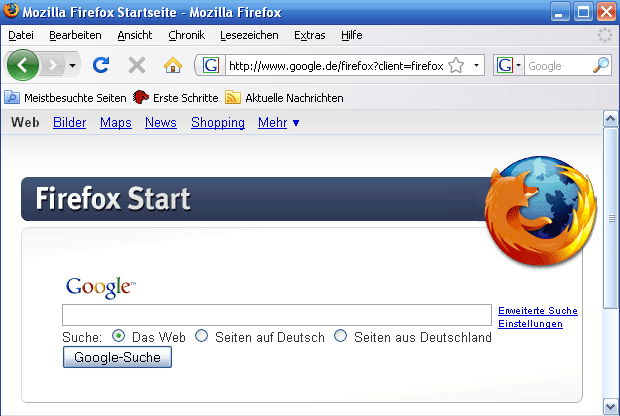Click the Google favicon in the address bar
Viewport: 620px width, 416px height.
210,65
